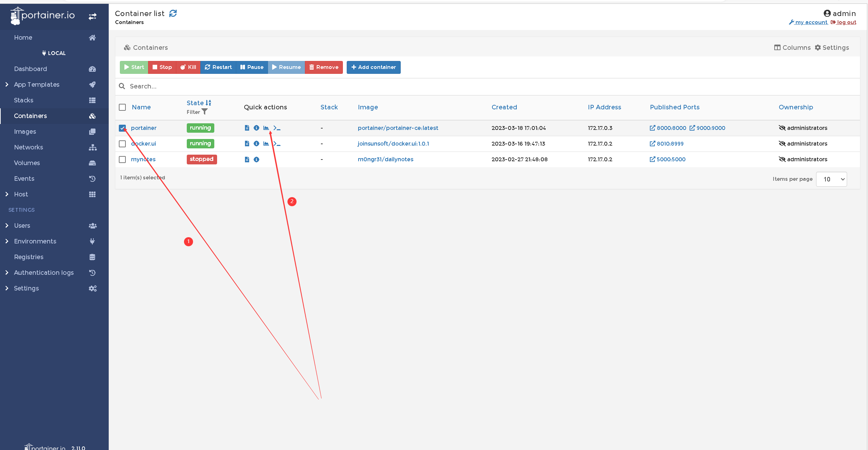Expand the Host sidebar section

pyautogui.click(x=21, y=194)
